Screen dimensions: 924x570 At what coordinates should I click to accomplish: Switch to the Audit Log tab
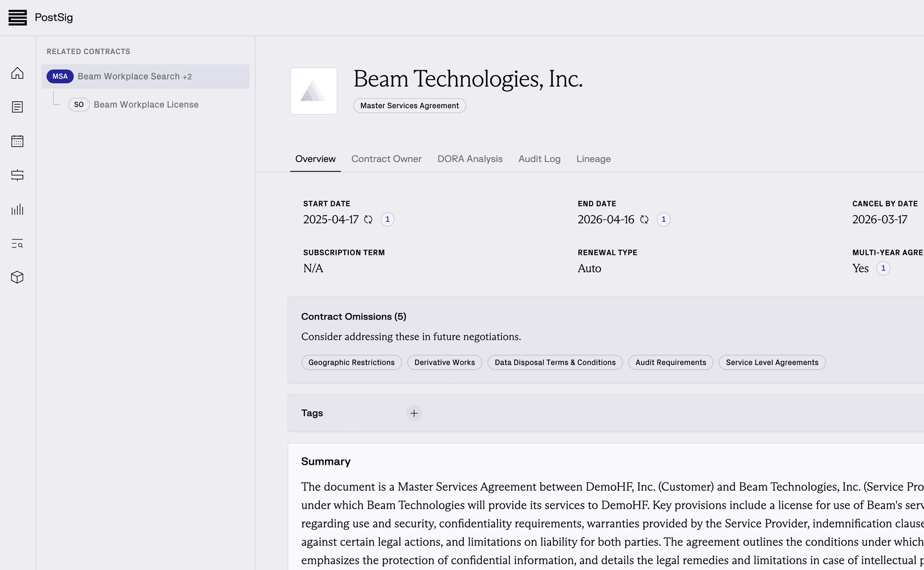pos(539,159)
